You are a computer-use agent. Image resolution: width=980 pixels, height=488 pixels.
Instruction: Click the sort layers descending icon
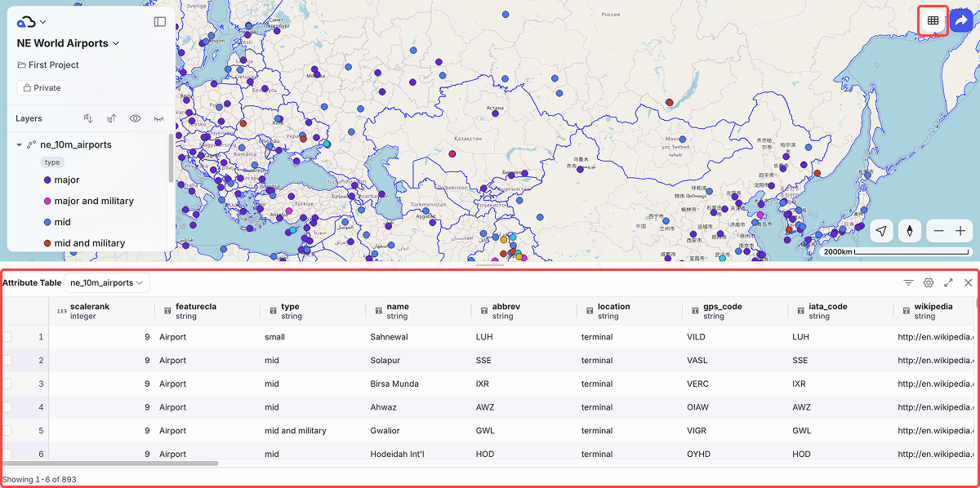89,118
